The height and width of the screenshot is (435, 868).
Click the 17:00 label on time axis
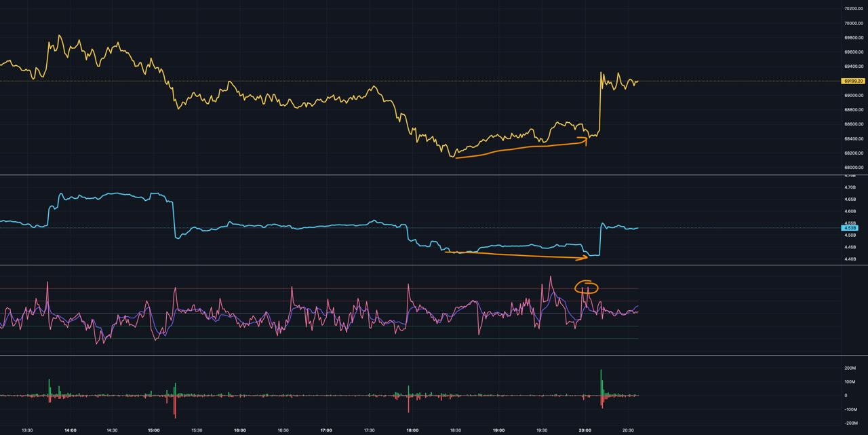[325, 430]
